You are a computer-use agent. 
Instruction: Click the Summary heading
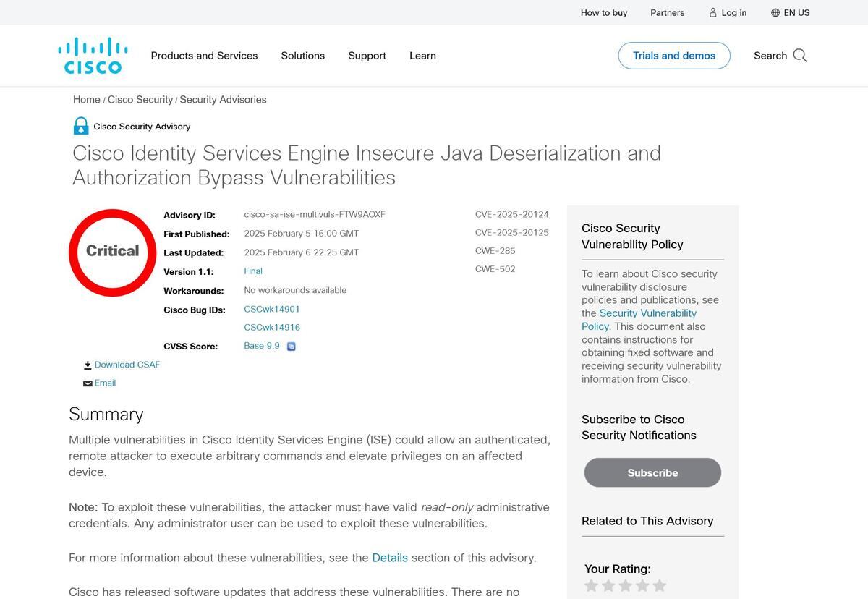point(106,414)
